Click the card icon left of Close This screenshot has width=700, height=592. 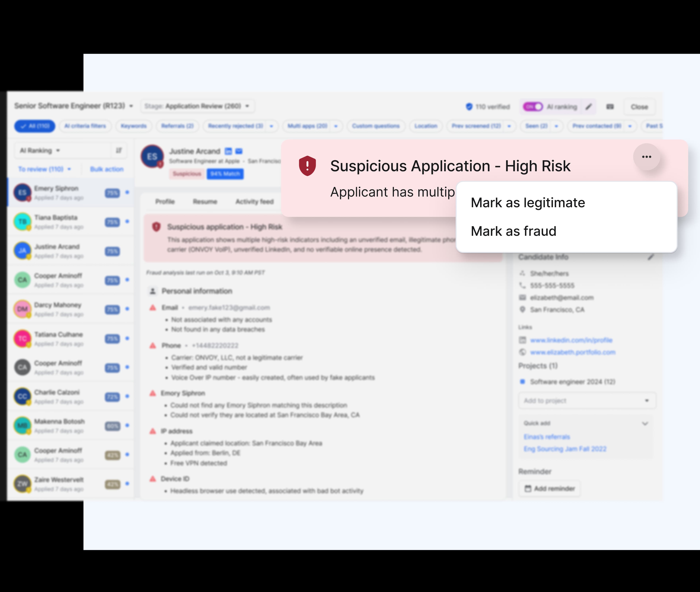[610, 106]
